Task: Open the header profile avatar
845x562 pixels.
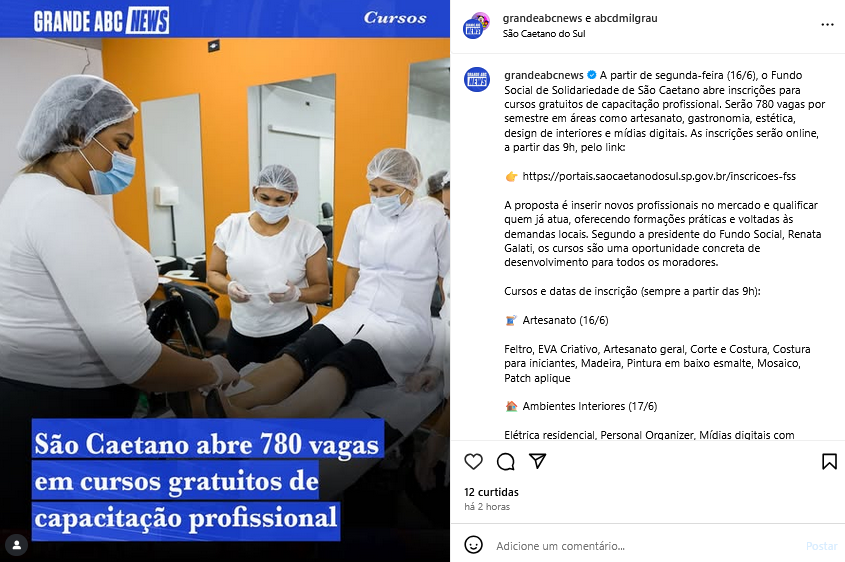Action: pyautogui.click(x=476, y=25)
